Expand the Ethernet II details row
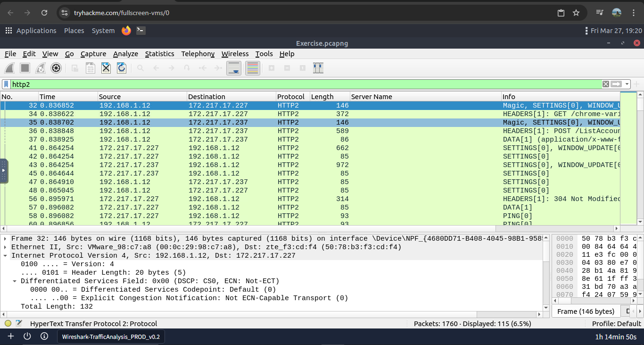644x345 pixels. (x=6, y=247)
